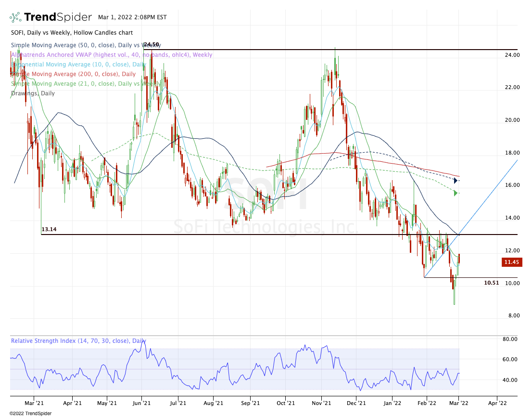The image size is (532, 418).
Task: Click the Exponential Moving Average 10 legend
Action: pos(79,65)
